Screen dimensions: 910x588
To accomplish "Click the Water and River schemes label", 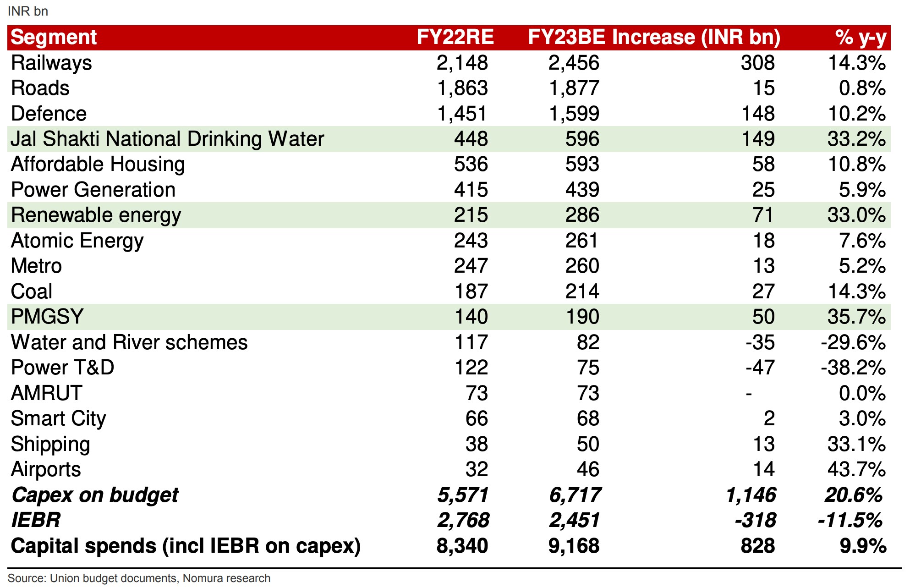I will (x=129, y=342).
